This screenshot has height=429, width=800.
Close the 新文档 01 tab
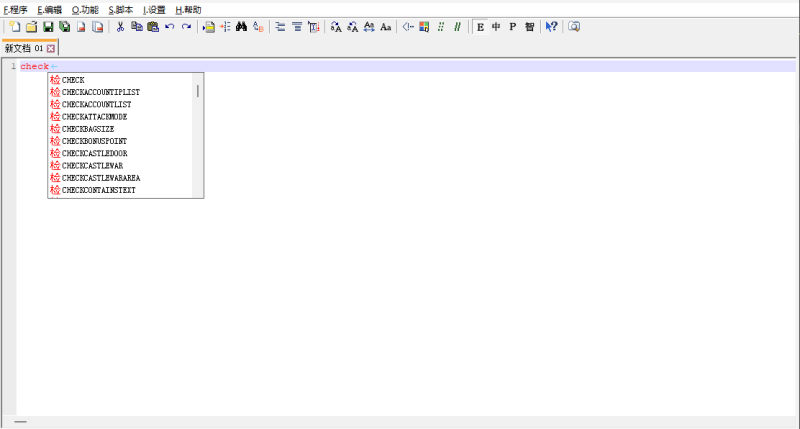[51, 48]
